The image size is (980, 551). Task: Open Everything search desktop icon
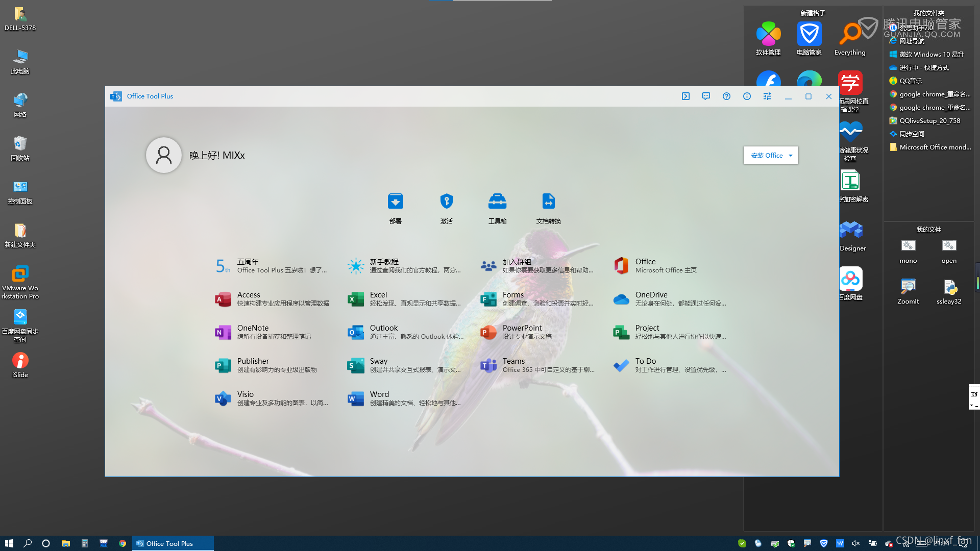click(x=850, y=38)
